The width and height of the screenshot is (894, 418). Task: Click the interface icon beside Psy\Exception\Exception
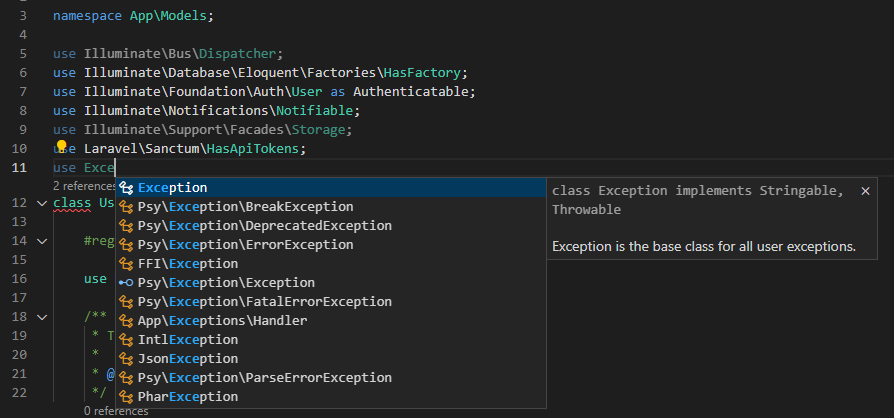[x=126, y=283]
